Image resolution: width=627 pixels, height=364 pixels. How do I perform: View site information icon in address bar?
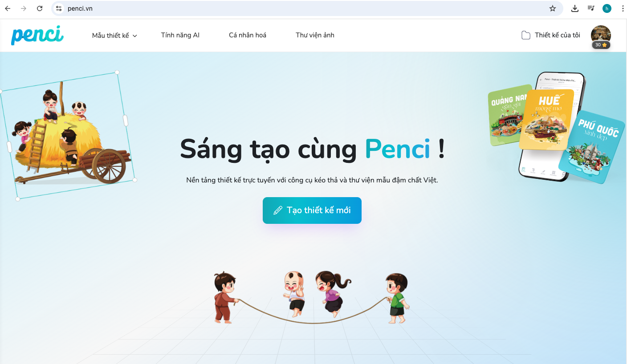tap(59, 8)
